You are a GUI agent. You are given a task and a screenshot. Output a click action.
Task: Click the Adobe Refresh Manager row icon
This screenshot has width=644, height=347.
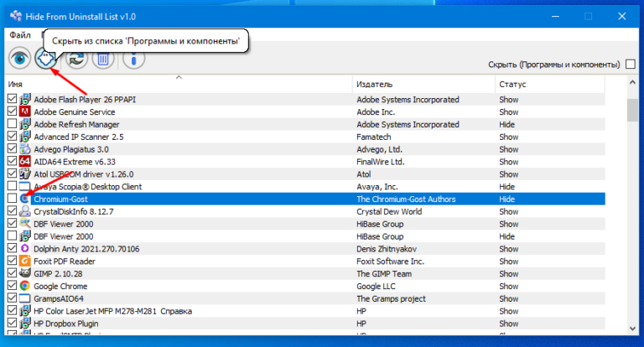pos(25,124)
